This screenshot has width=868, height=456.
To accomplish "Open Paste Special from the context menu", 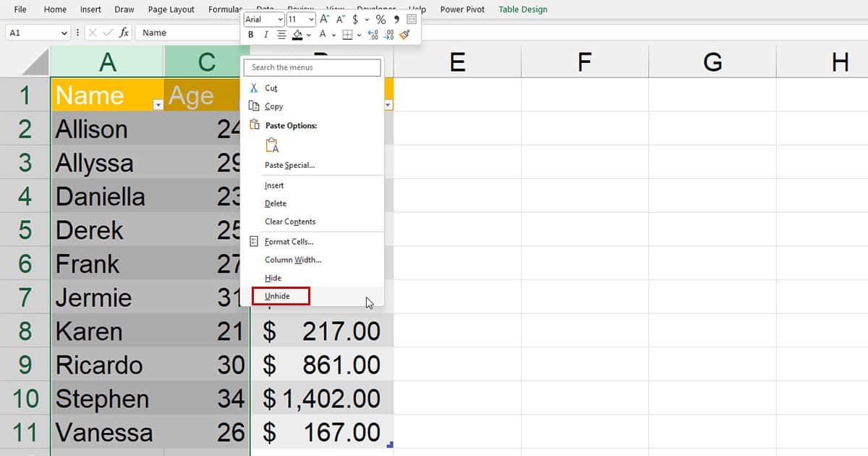I will pyautogui.click(x=290, y=165).
